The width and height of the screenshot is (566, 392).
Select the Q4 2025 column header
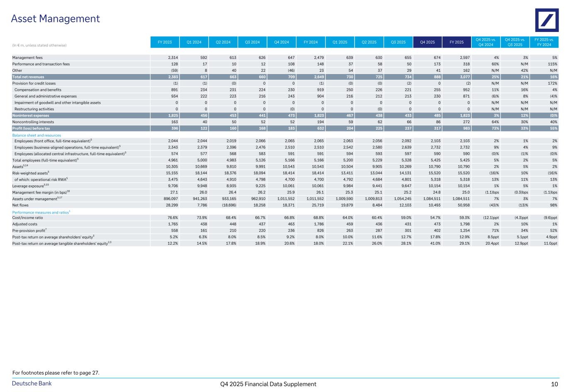coord(428,42)
